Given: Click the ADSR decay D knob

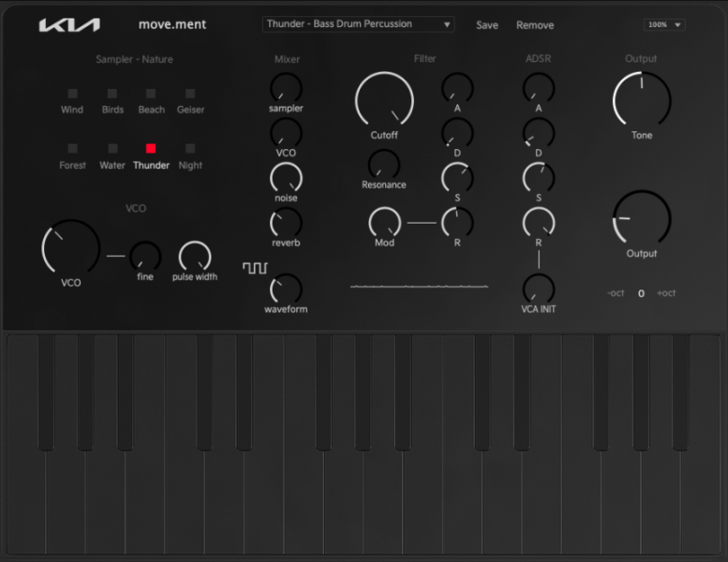Looking at the screenshot, I should pos(539,133).
